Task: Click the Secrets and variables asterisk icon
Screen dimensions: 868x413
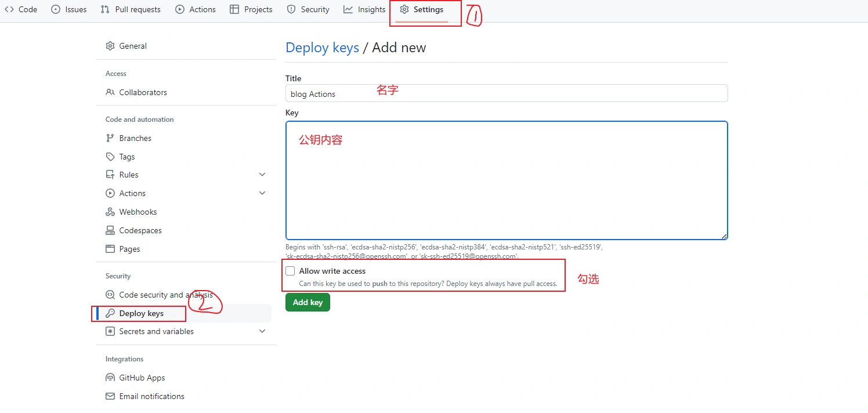Action: pos(110,331)
